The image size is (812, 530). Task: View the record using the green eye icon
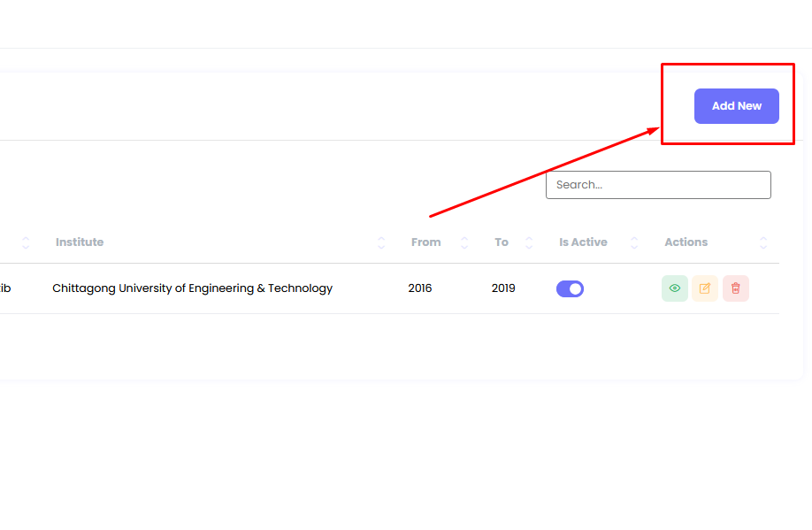(x=674, y=288)
